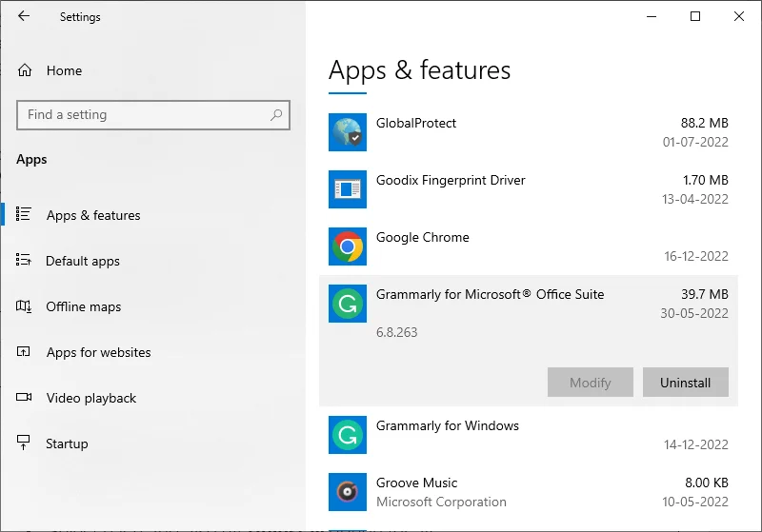Click the 88.2 MB size value
The height and width of the screenshot is (532, 762).
[x=704, y=124]
